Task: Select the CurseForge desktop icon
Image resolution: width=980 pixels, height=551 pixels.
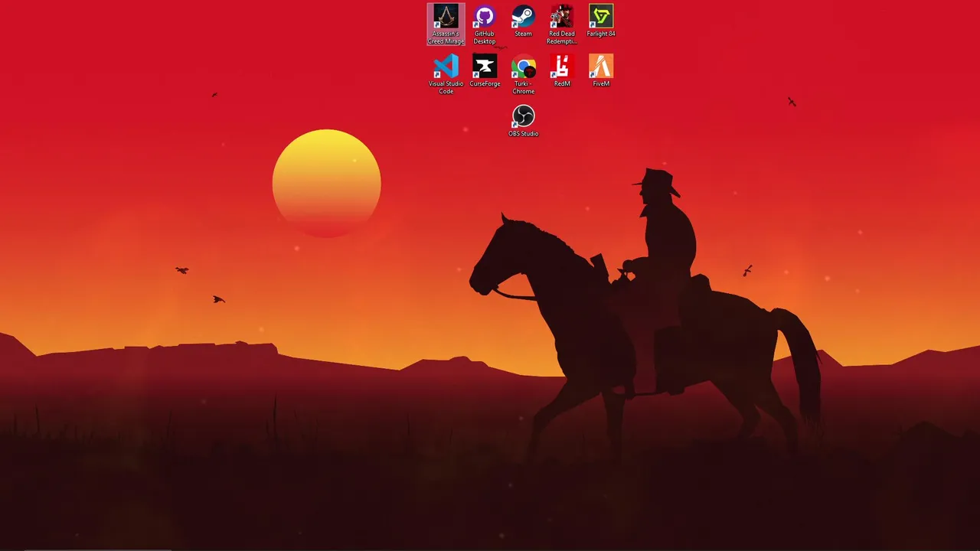Action: [485, 70]
